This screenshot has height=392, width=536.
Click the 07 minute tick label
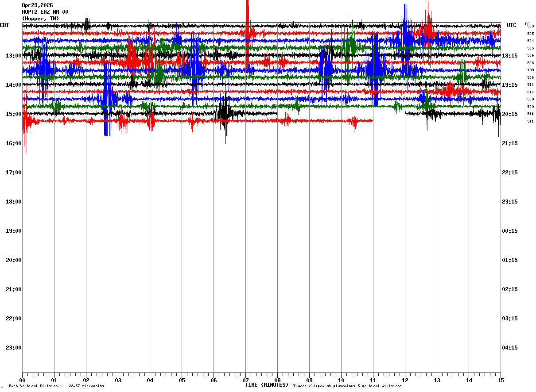245,380
